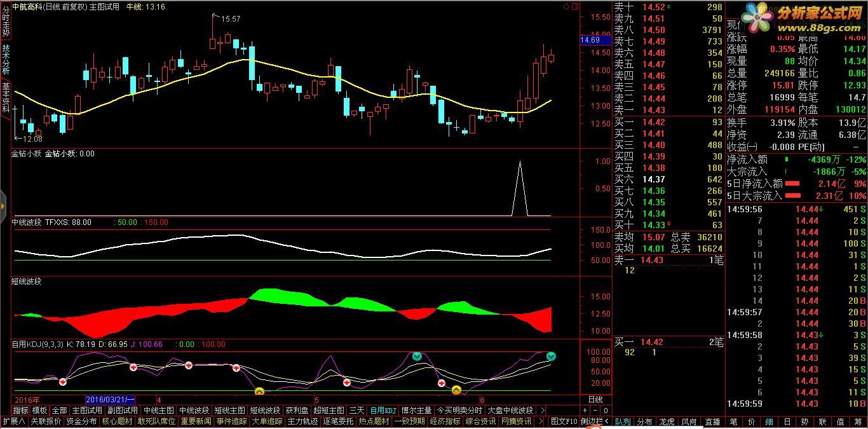Image resolution: width=868 pixels, height=429 pixels.
Task: Switch to 直播 tab
Action: click(712, 421)
